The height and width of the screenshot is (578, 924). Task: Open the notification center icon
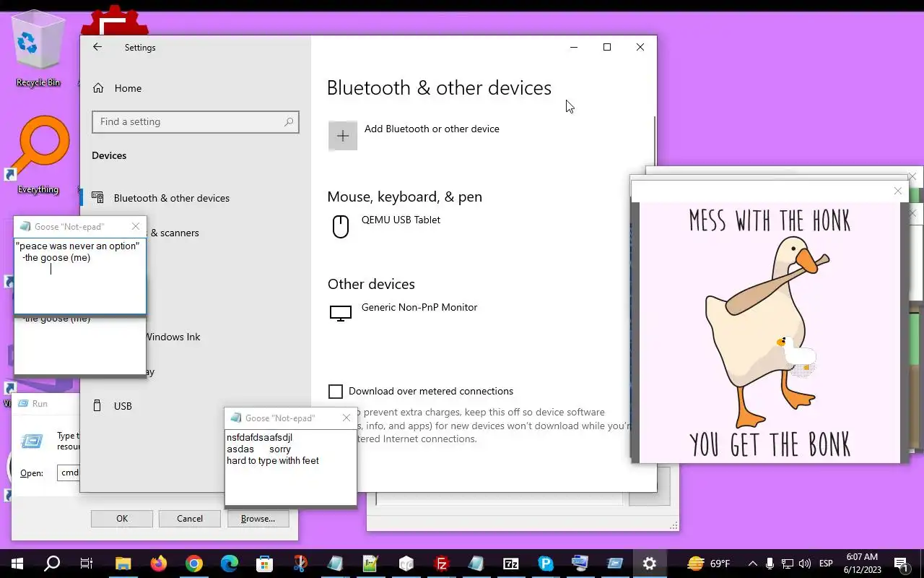(x=901, y=564)
